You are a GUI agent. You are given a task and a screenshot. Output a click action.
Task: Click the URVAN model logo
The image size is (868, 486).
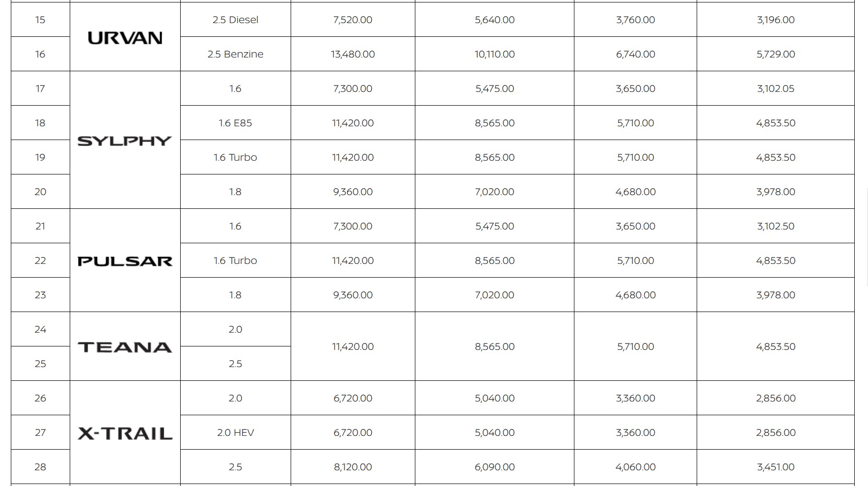click(x=125, y=38)
